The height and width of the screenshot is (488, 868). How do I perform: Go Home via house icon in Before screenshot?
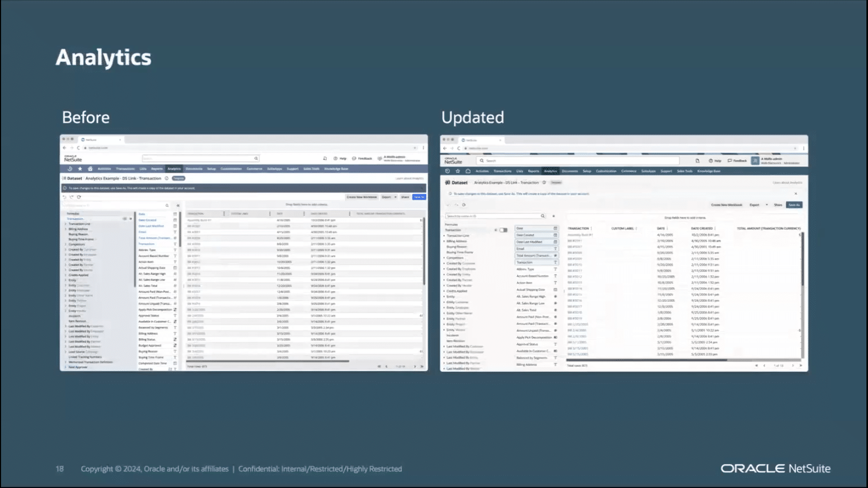point(90,169)
